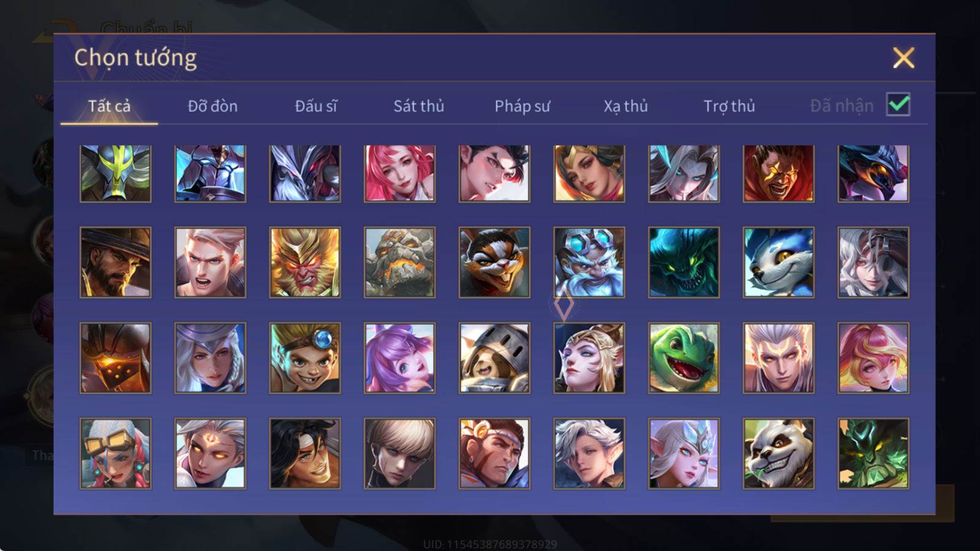Viewport: 980px width, 551px height.
Task: Select the panda hero portrait
Action: 778,454
